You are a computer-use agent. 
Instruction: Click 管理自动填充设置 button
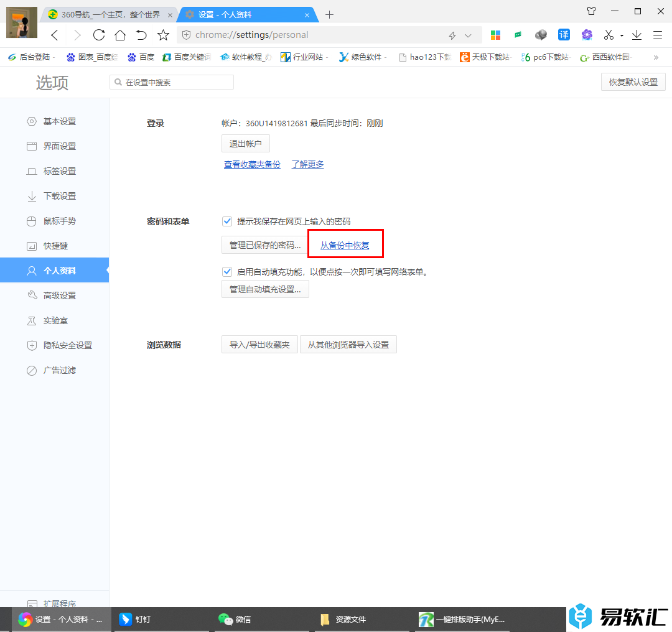[265, 289]
